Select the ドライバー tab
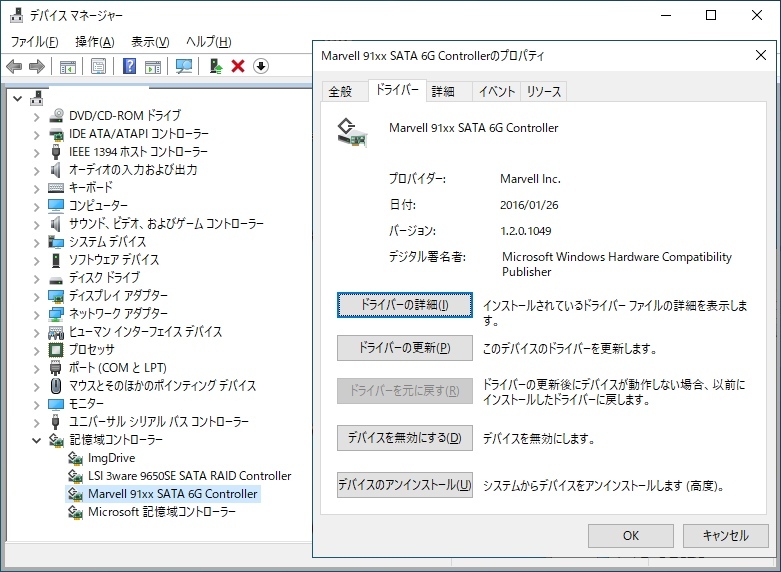The height and width of the screenshot is (572, 781). click(x=397, y=90)
